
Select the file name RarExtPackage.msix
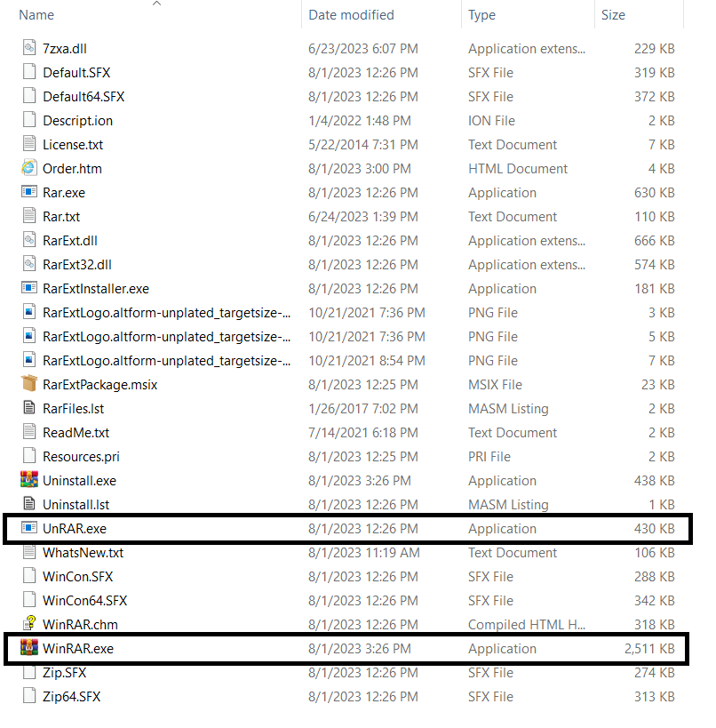click(x=99, y=384)
